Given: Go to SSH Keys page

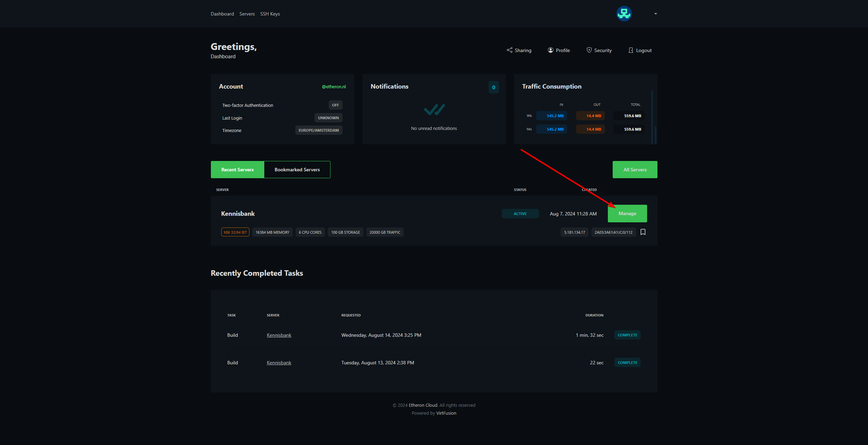Looking at the screenshot, I should [270, 14].
